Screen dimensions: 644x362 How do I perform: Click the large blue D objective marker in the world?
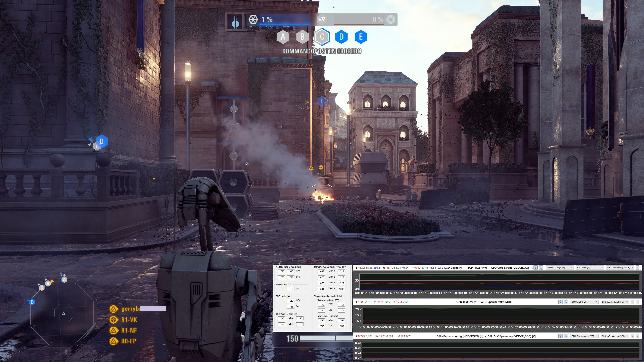[x=101, y=141]
